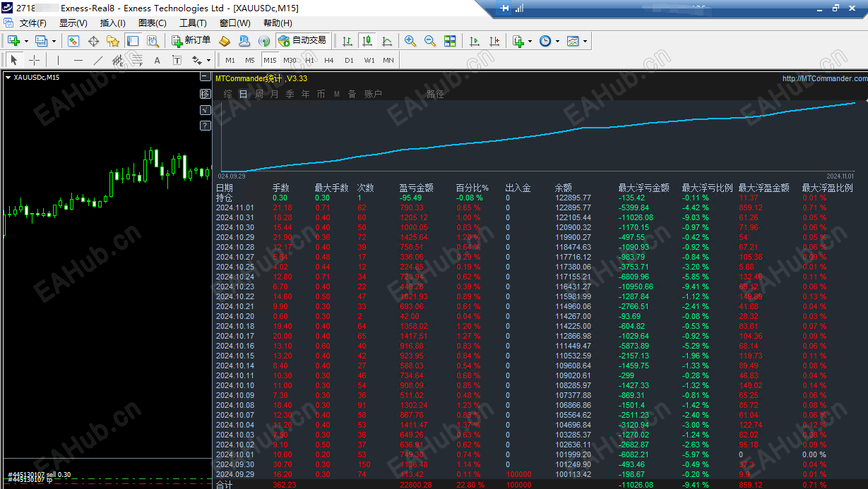Open the 图表(C) menu

click(x=153, y=23)
